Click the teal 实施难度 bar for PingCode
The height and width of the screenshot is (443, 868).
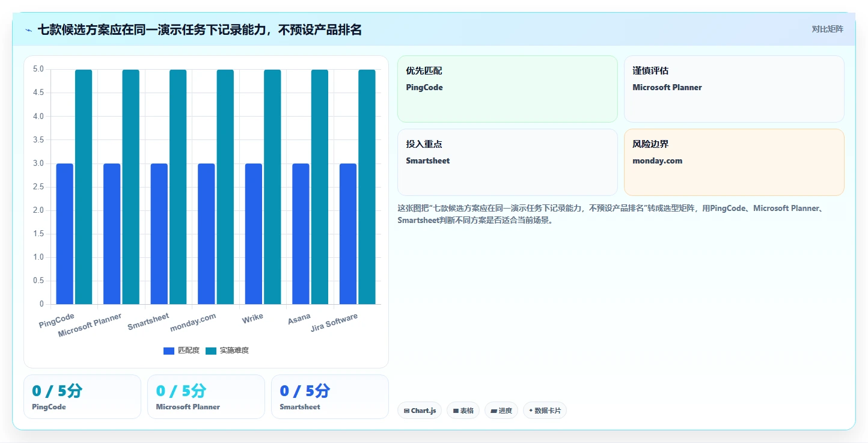(84, 187)
